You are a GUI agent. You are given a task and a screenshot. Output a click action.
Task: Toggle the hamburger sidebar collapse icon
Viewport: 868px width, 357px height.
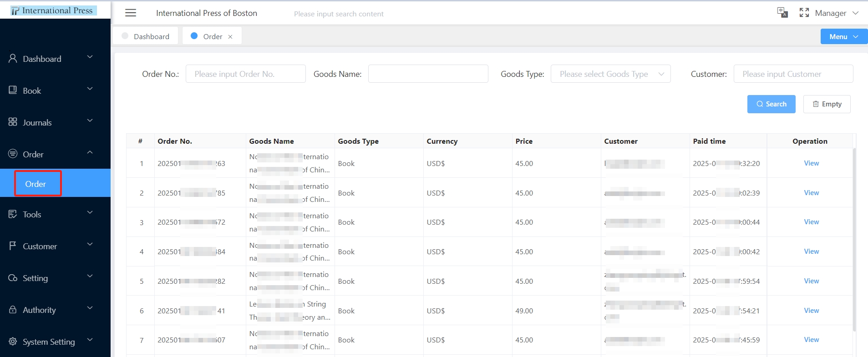pyautogui.click(x=131, y=13)
